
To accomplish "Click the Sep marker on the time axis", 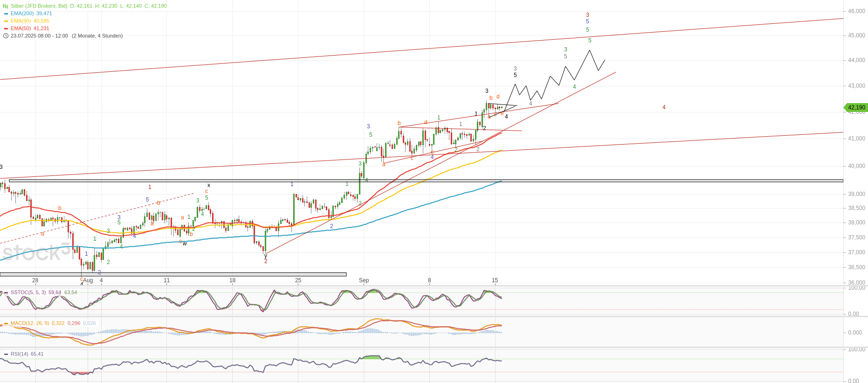I will (x=364, y=280).
